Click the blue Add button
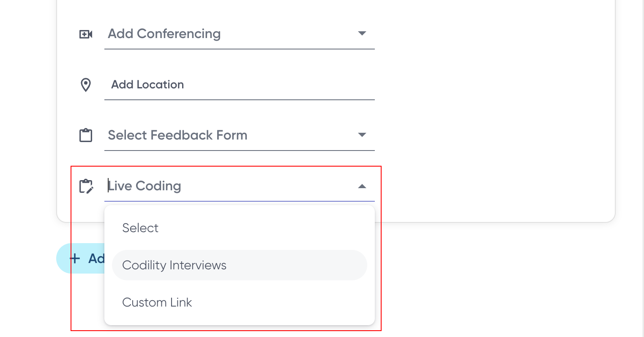This screenshot has height=337, width=644. click(x=81, y=258)
